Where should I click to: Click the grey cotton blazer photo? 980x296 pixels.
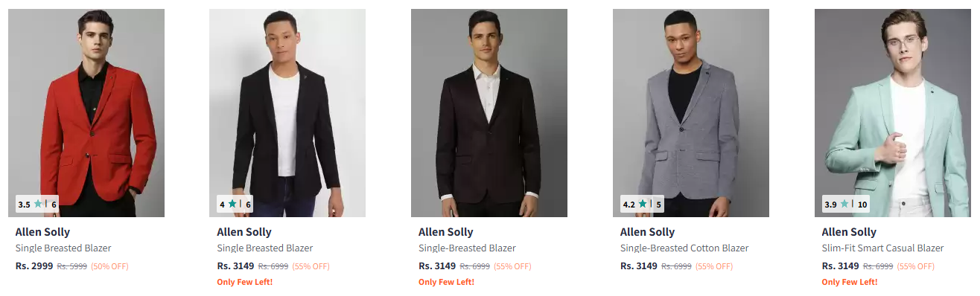[x=690, y=113]
